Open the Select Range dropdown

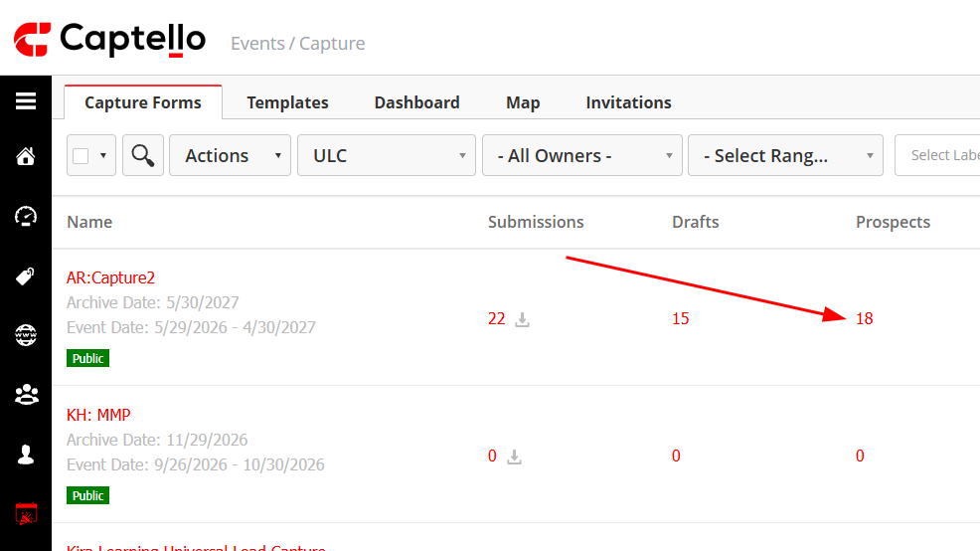pyautogui.click(x=785, y=155)
